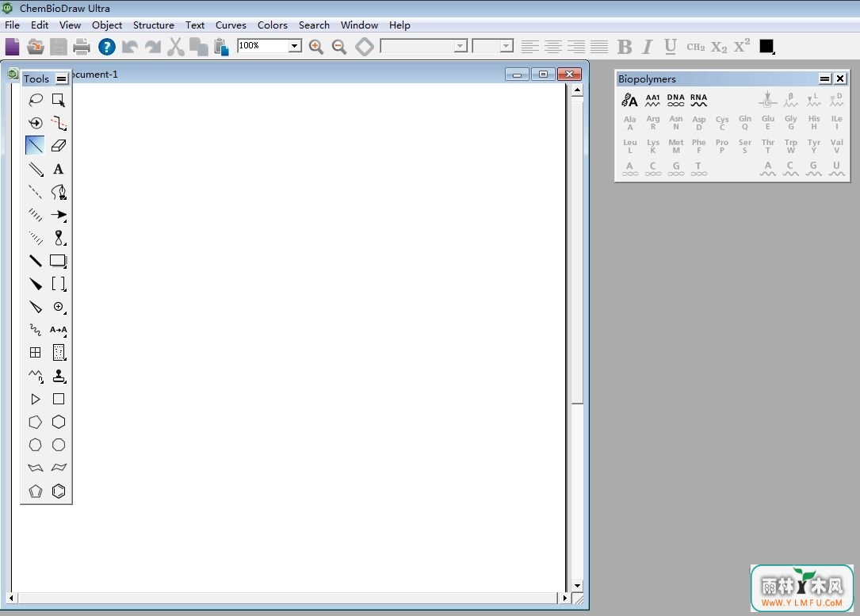Toggle Subscript formatting

tap(718, 47)
